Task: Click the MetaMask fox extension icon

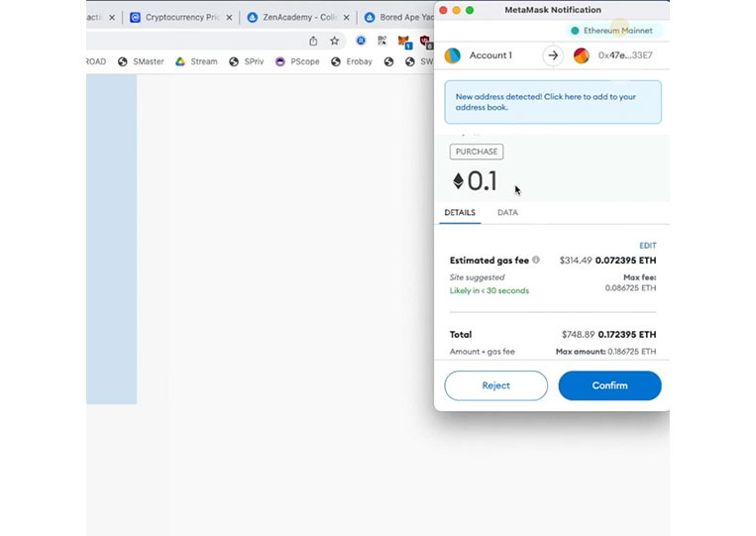Action: [403, 42]
